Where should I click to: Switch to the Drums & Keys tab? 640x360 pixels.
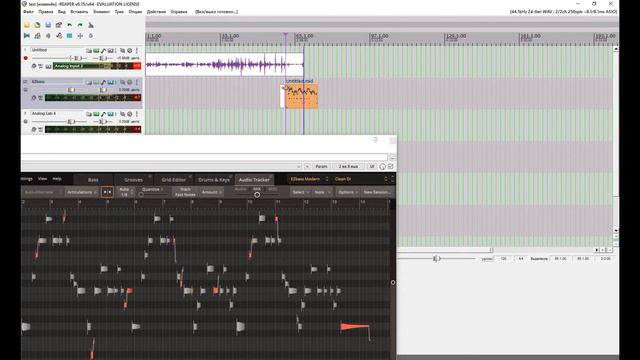coord(214,180)
